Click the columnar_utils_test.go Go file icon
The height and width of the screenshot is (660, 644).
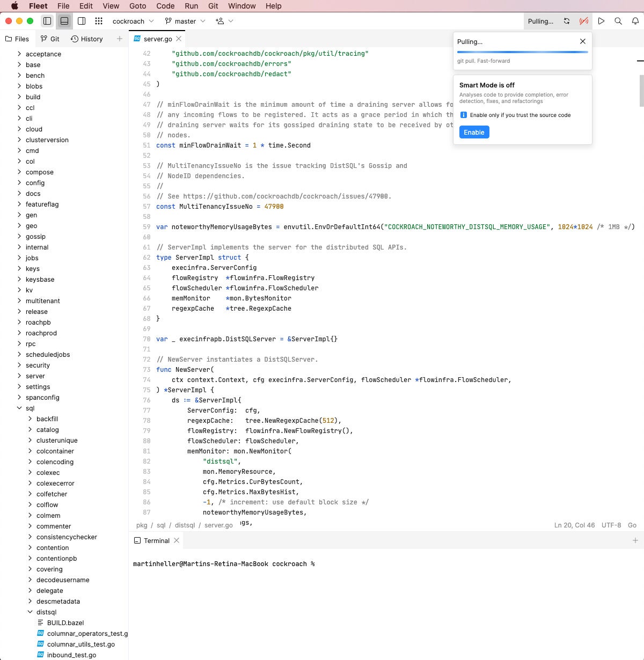tap(40, 644)
